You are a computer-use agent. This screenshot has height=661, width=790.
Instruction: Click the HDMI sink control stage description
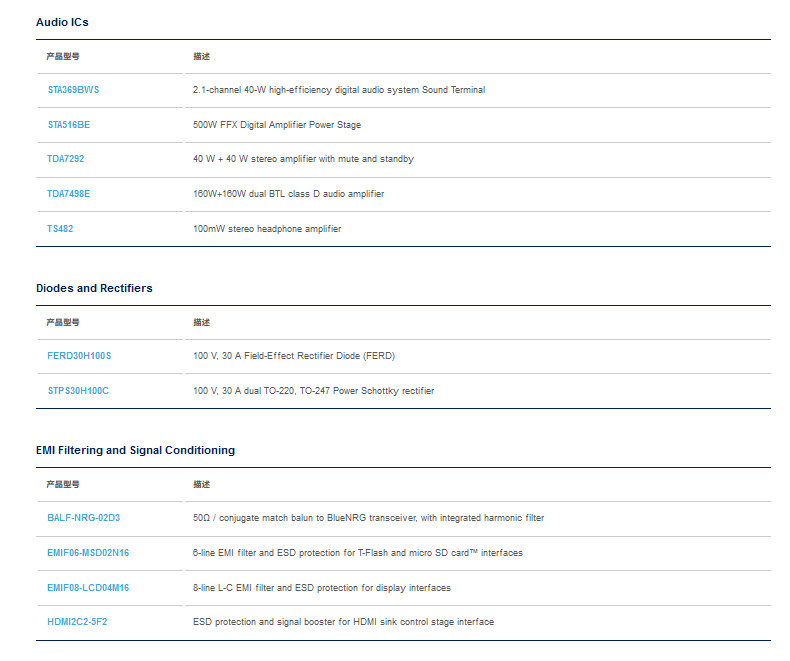pyautogui.click(x=344, y=622)
